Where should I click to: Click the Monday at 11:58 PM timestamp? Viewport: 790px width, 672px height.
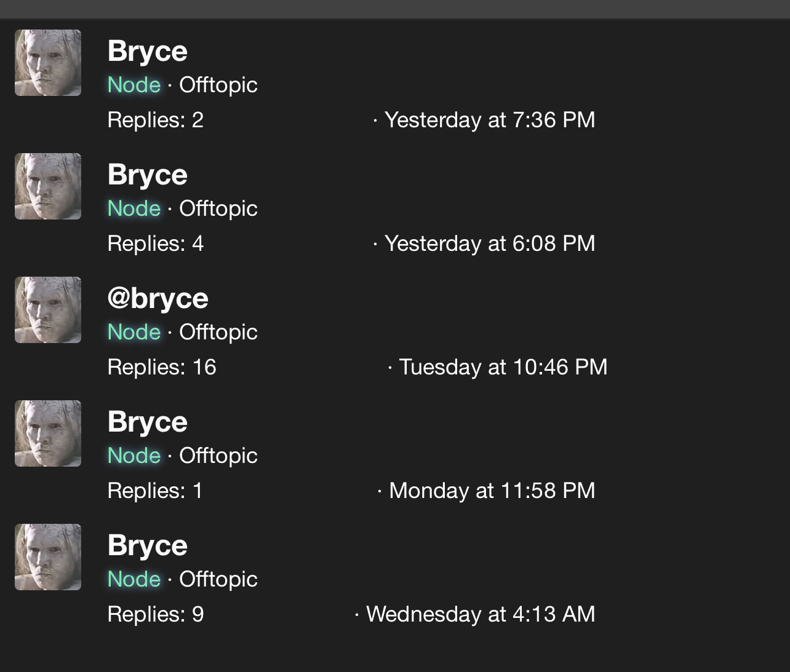coord(492,491)
